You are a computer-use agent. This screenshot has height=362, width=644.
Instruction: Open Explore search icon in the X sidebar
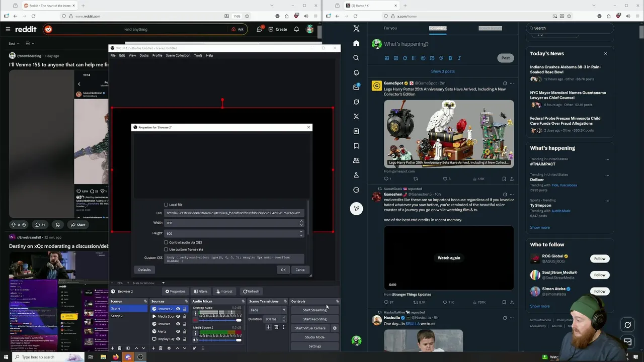[x=356, y=58]
